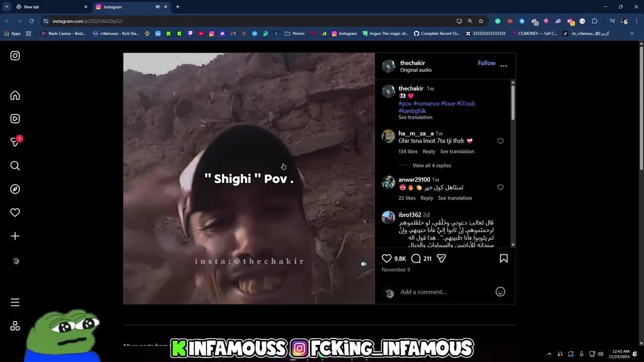Open Apps bookmark shortcut

12,34
